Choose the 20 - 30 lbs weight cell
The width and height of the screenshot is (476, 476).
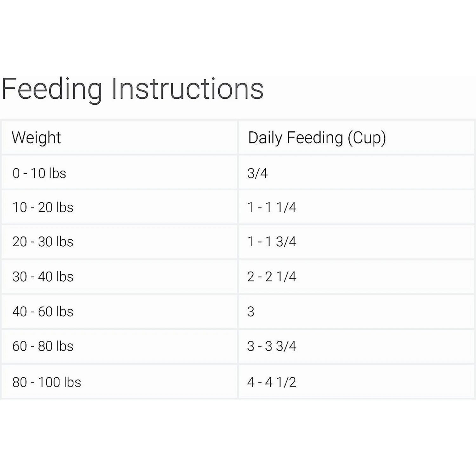click(x=43, y=242)
